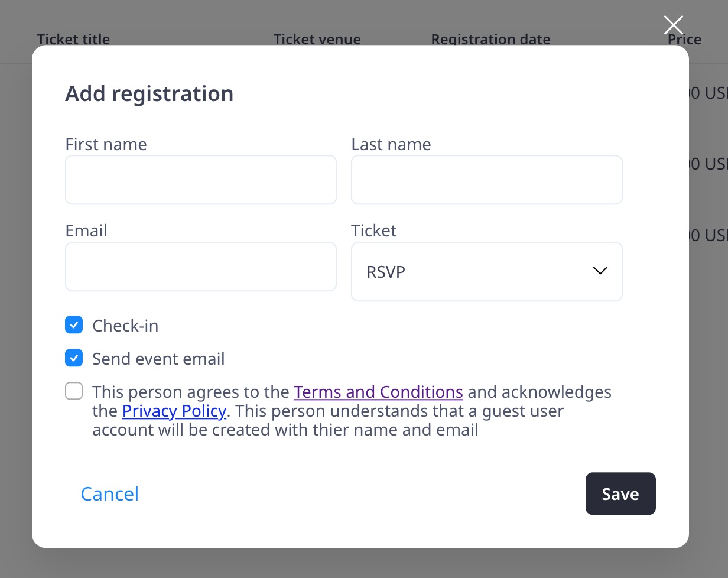This screenshot has width=728, height=578.
Task: Click the chevron arrow in Ticket selector
Action: (x=600, y=271)
